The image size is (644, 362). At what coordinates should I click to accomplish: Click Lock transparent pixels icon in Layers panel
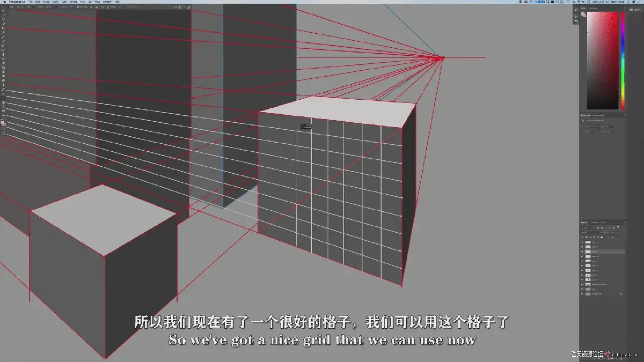coord(587,237)
